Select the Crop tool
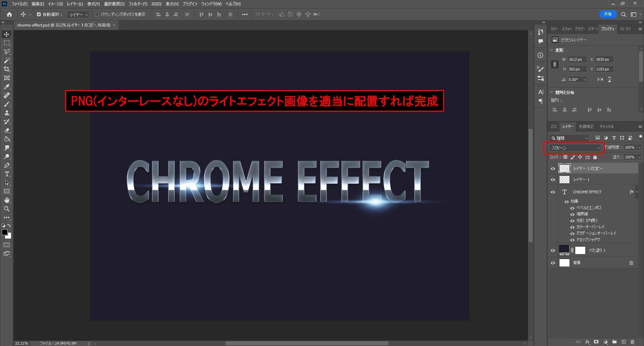The image size is (644, 346). (7, 69)
